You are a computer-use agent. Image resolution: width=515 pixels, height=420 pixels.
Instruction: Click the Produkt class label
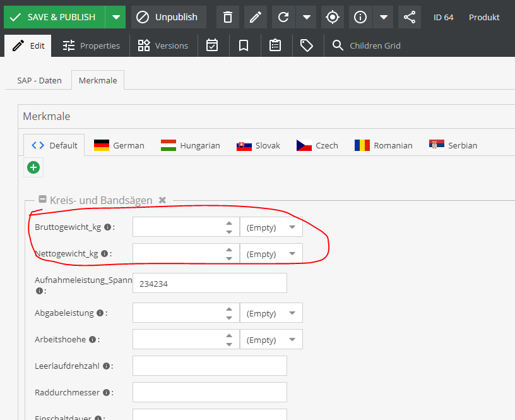[484, 18]
